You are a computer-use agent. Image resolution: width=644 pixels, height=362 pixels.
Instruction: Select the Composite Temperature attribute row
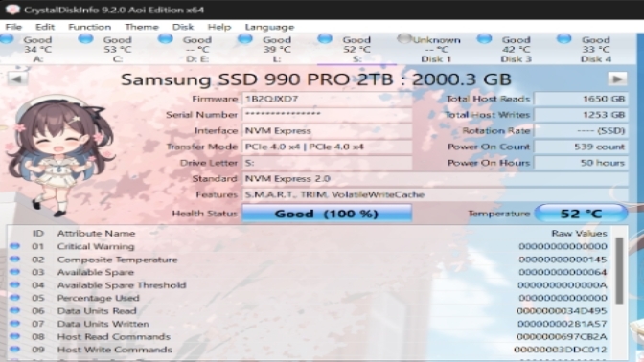click(x=310, y=260)
